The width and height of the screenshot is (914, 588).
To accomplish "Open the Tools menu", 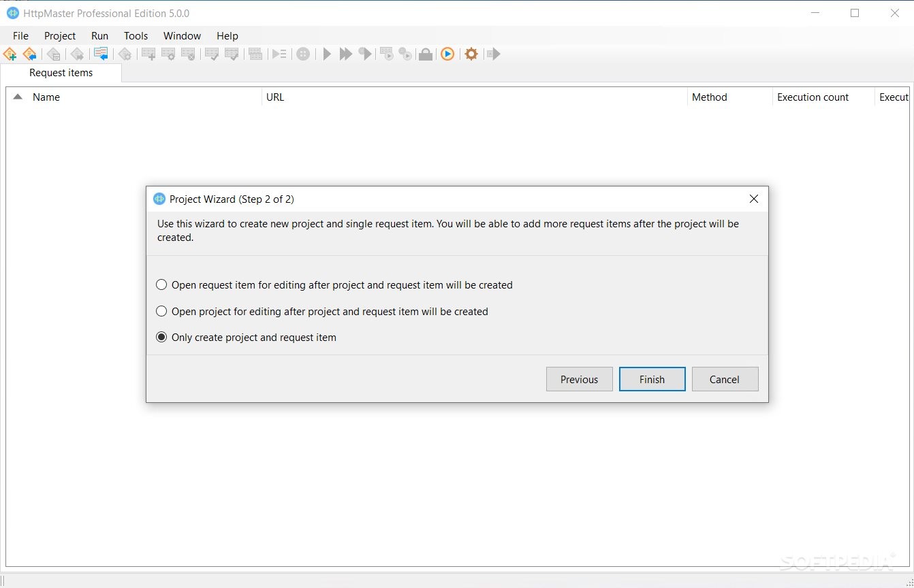I will 136,36.
